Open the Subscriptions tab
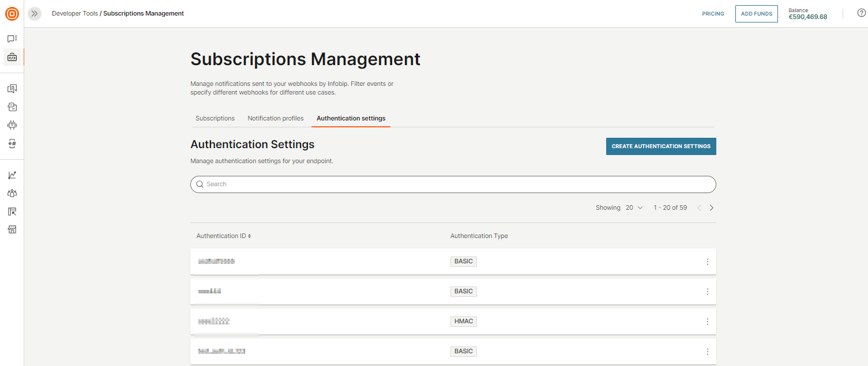Screen dimensions: 868x366 (x=215, y=118)
